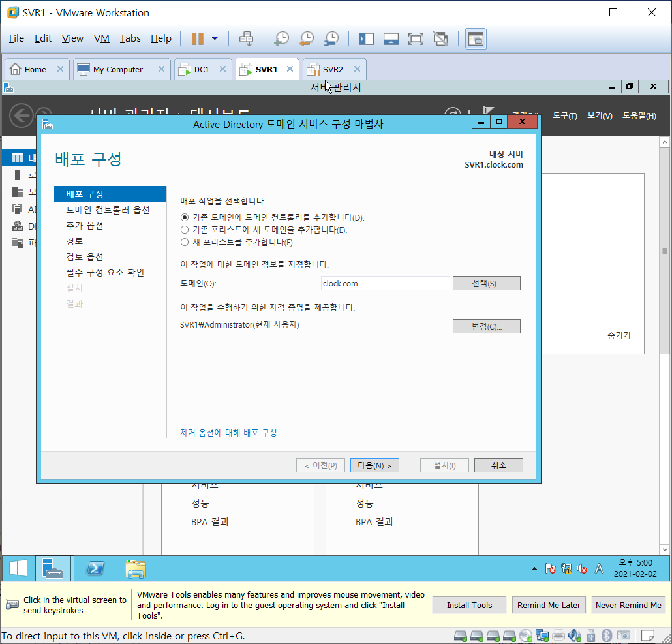
Task: Close the DC1 tab
Action: (x=222, y=69)
